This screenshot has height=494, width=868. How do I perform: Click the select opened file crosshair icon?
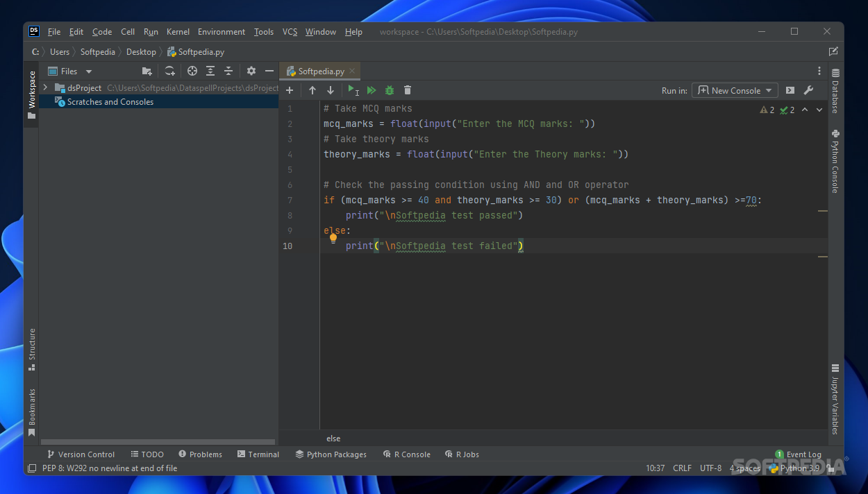click(x=192, y=71)
